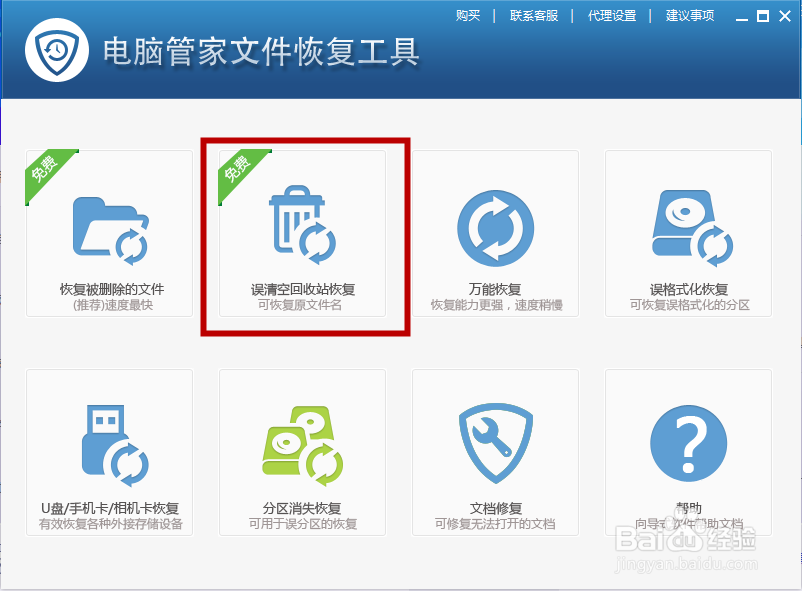Open 联系客服 in the top bar

[533, 16]
